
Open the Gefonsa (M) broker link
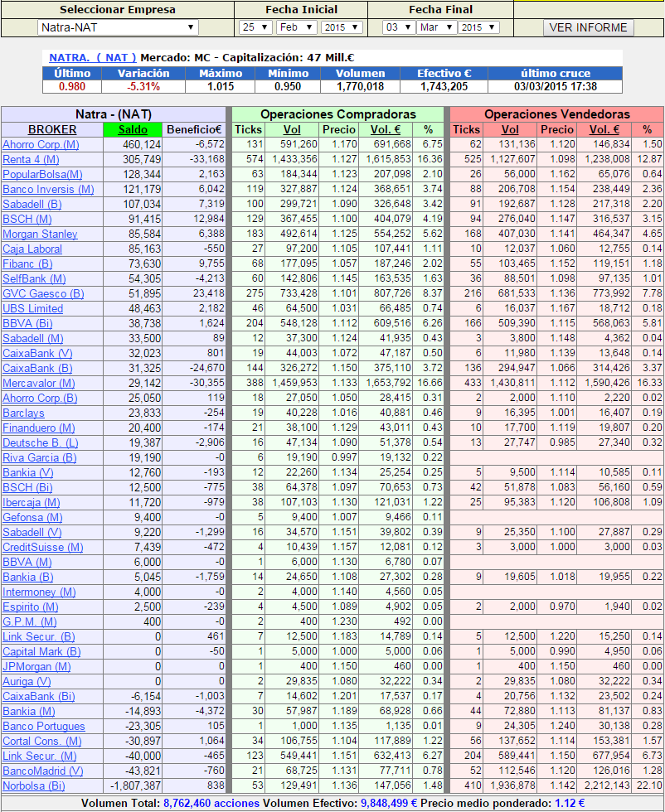32,518
